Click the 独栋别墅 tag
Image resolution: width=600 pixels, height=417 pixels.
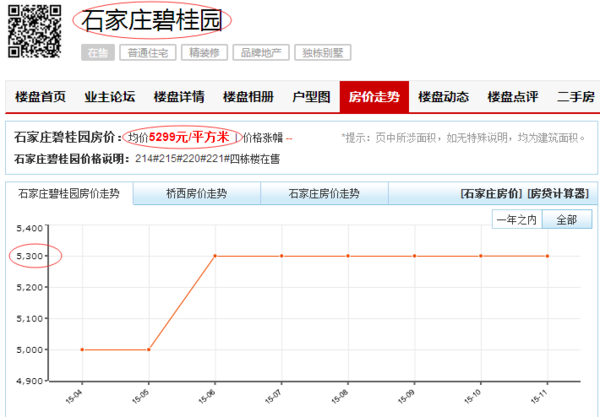point(323,52)
